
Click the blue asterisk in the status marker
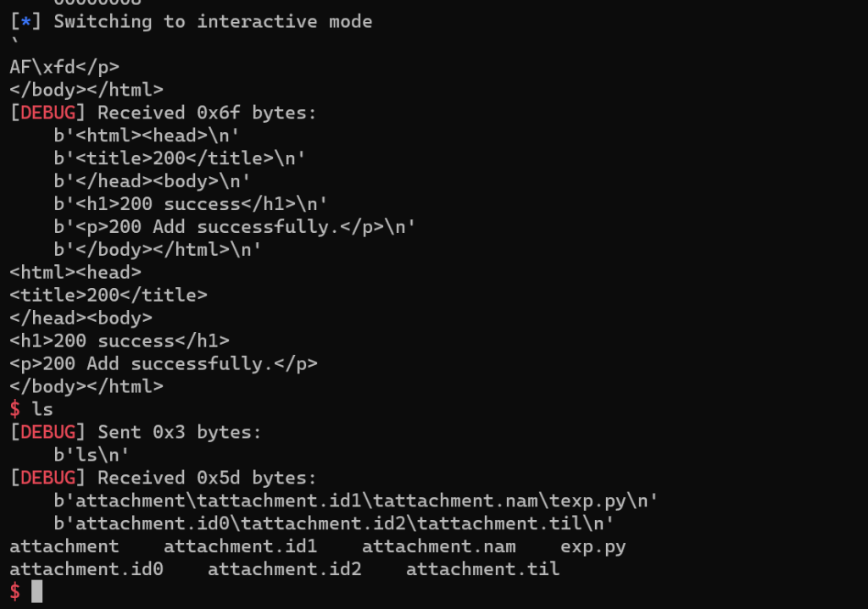[26, 21]
